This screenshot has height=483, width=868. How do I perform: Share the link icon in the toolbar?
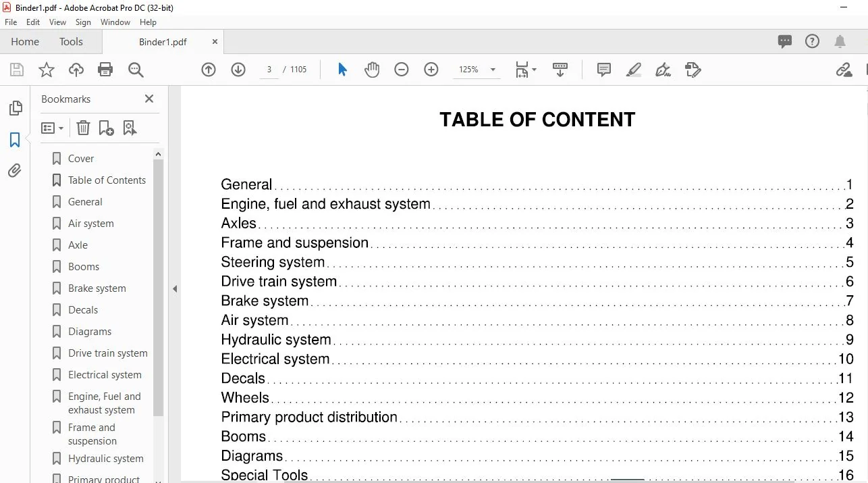[844, 70]
